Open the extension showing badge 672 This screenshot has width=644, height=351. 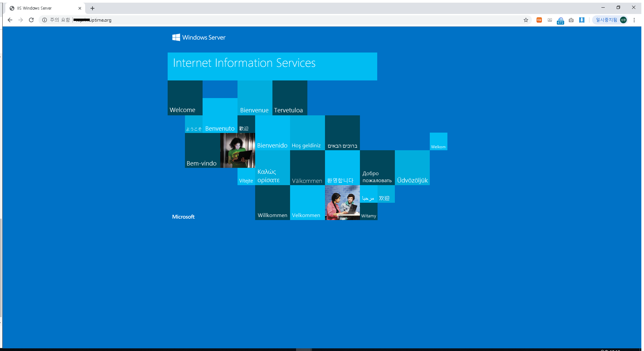561,21
